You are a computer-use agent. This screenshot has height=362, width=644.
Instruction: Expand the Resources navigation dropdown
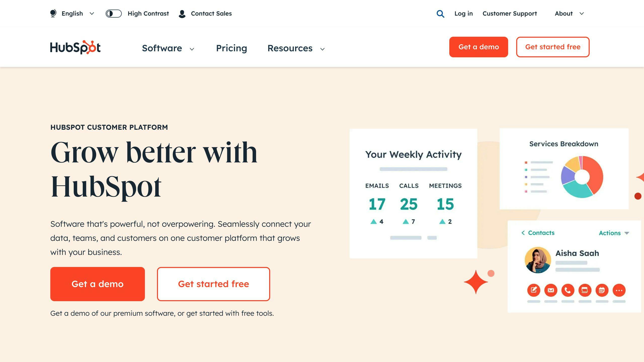pos(296,48)
